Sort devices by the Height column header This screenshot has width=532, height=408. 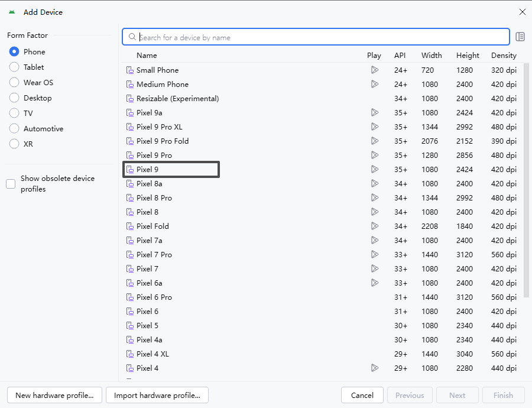pos(468,56)
